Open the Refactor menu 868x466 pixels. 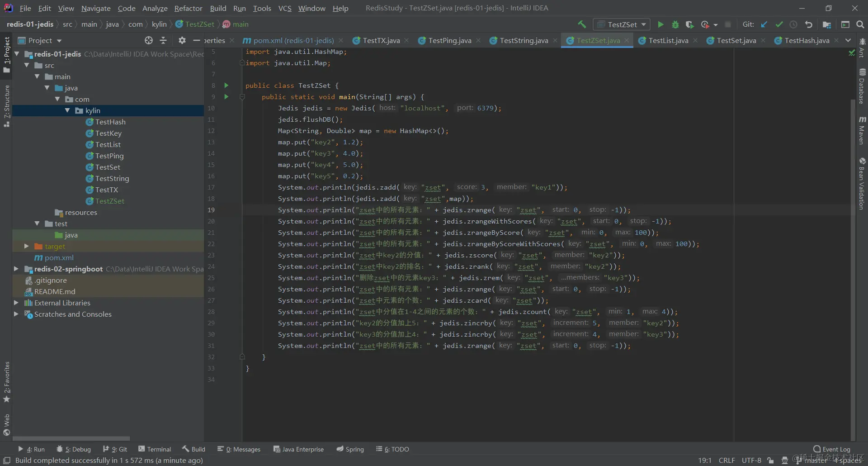[188, 8]
